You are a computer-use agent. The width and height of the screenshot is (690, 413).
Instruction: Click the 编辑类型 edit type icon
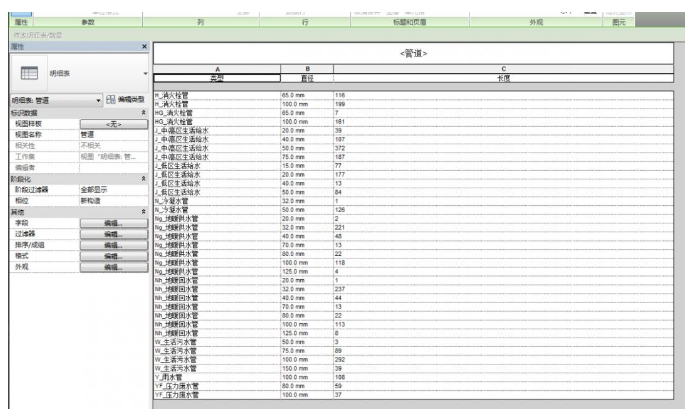pyautogui.click(x=111, y=100)
